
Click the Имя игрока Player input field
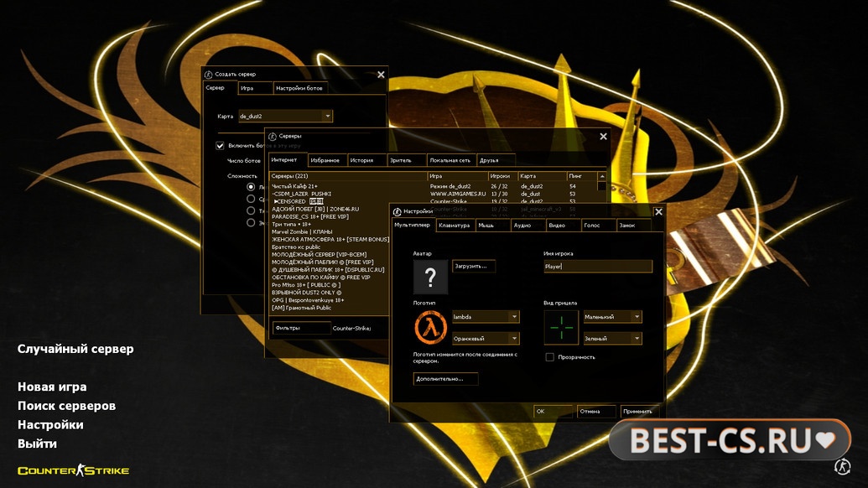click(598, 266)
